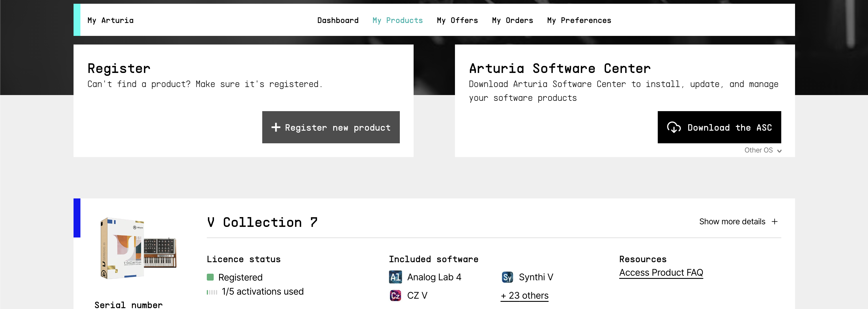Open the Dashboard tab

pyautogui.click(x=337, y=20)
